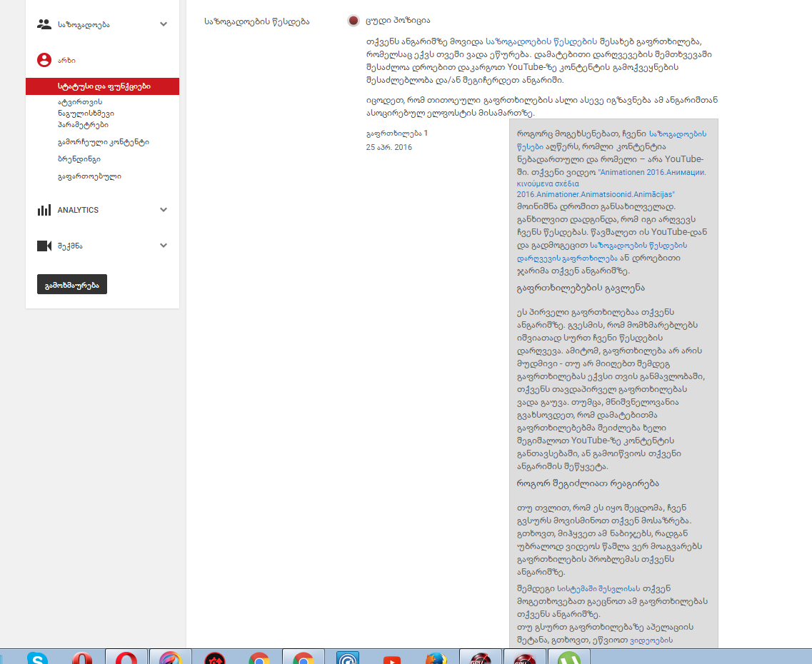Click the ANALYTICS bar chart icon
The width and height of the screenshot is (812, 664).
pos(44,210)
